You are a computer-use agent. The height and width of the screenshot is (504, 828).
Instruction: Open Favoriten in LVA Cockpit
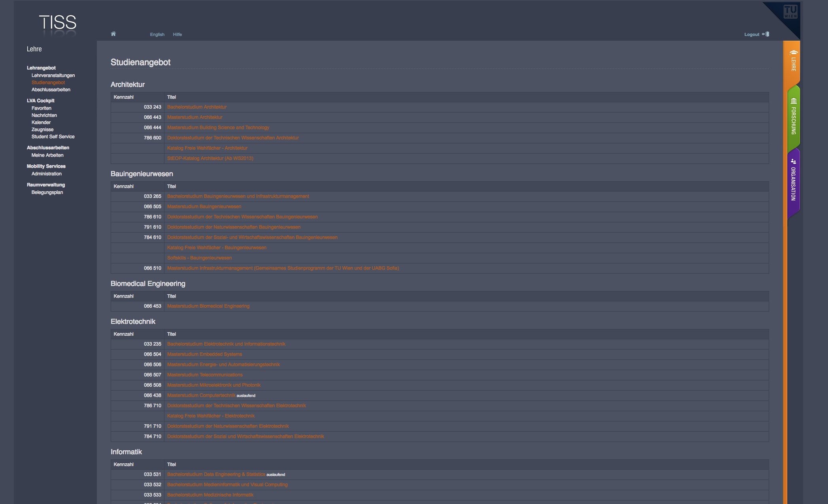tap(41, 108)
